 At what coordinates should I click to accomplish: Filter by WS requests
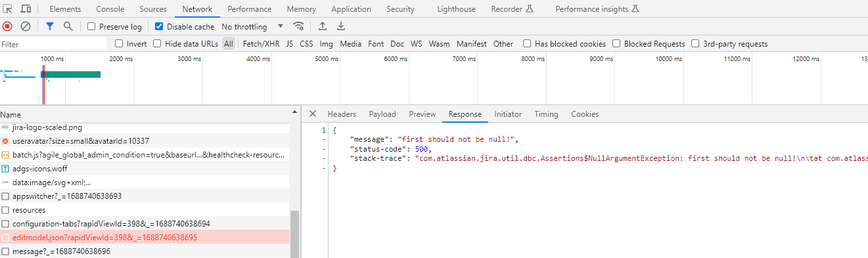click(417, 44)
